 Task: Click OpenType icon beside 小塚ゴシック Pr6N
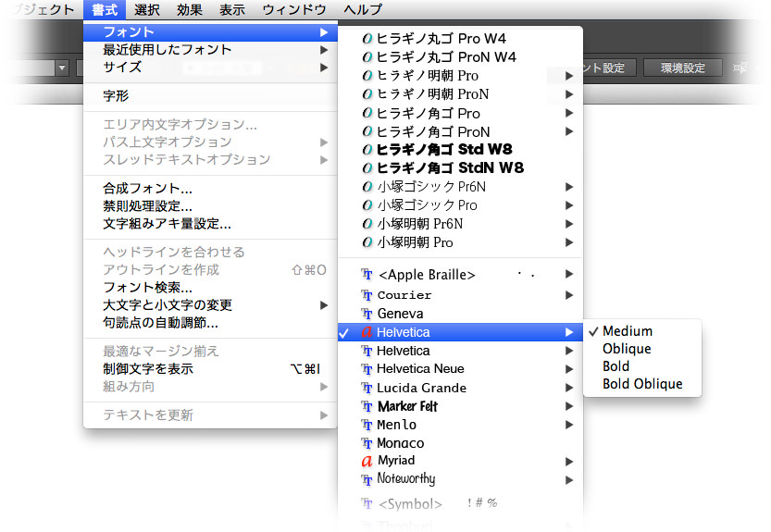(367, 187)
